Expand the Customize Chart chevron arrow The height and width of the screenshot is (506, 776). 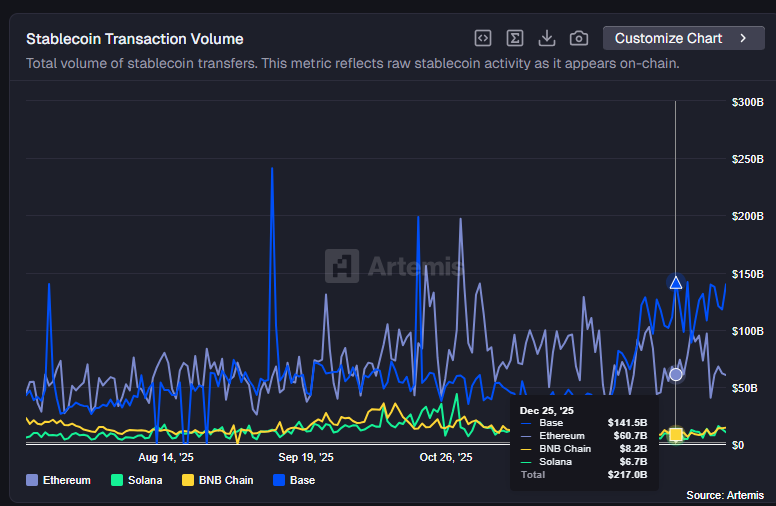tap(743, 38)
